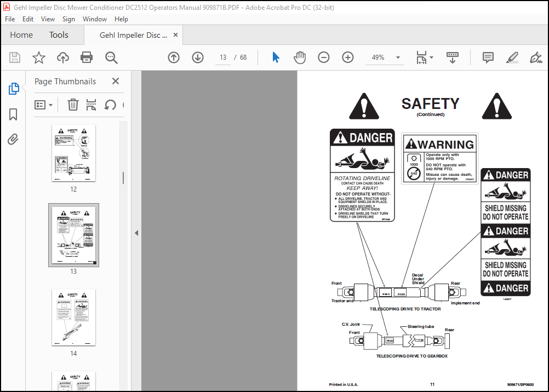Select page 14 thumbnail

[73, 317]
